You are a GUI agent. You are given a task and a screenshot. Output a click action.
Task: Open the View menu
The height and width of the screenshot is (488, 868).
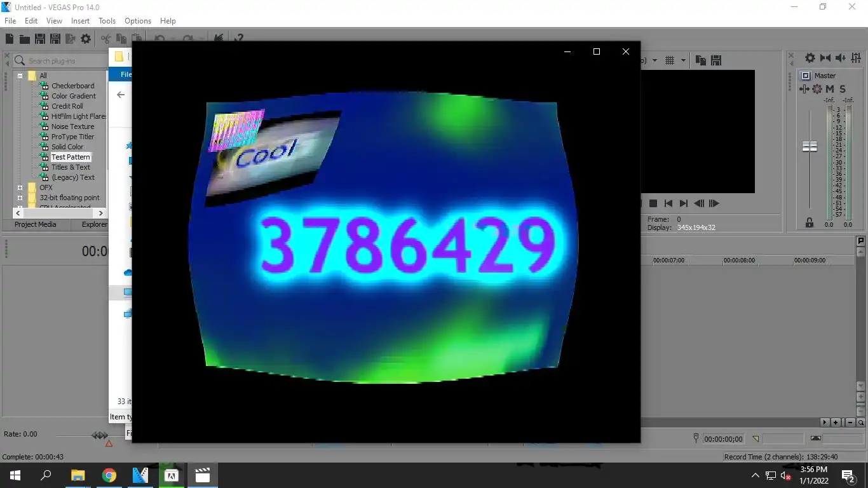[x=54, y=21]
